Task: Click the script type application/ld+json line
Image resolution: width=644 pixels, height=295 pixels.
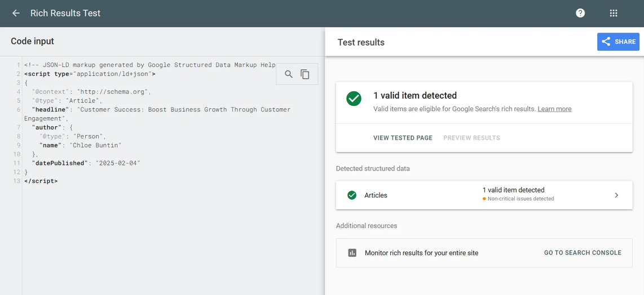Action: click(90, 74)
